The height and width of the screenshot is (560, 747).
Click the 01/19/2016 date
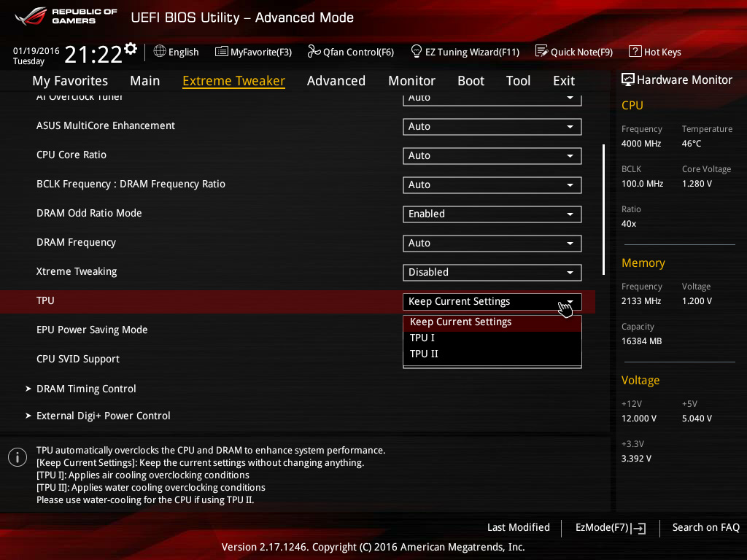(x=36, y=50)
